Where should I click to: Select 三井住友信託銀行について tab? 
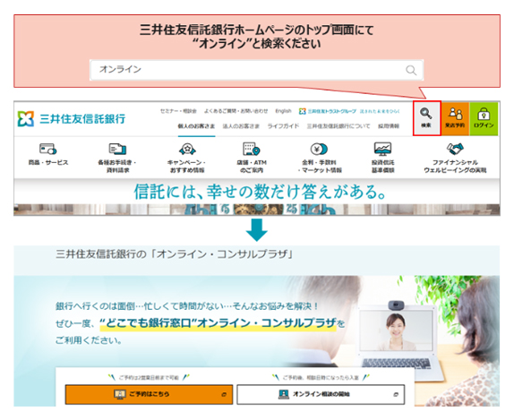tap(338, 126)
